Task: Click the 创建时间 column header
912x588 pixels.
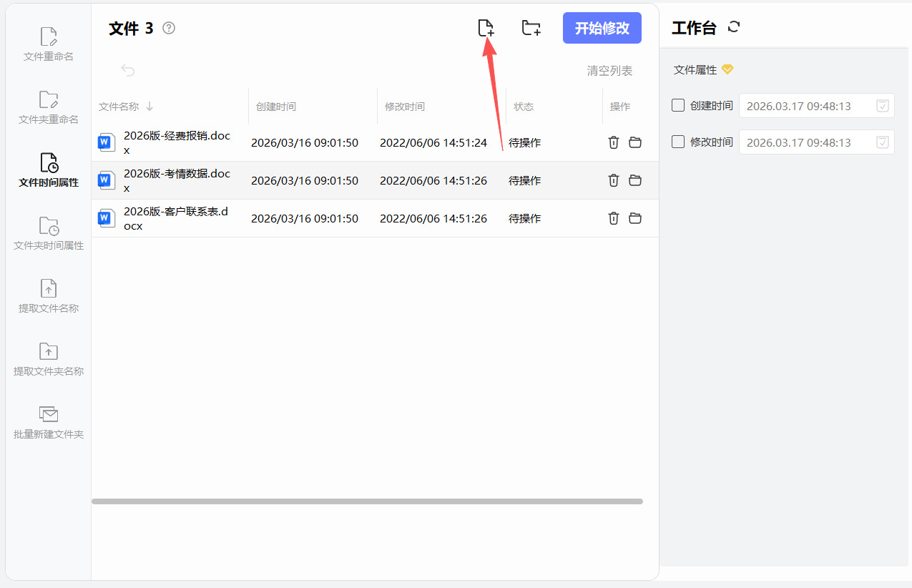Action: [x=276, y=107]
